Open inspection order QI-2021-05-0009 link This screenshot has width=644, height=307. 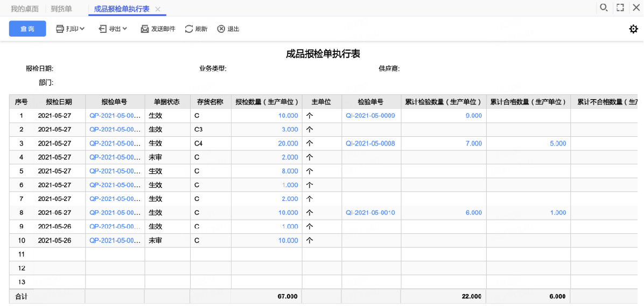point(370,115)
